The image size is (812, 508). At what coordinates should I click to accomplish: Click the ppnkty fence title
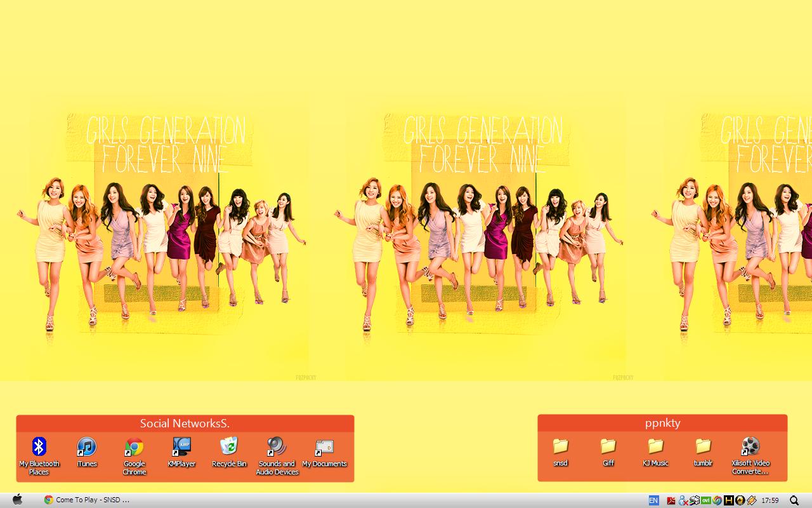pyautogui.click(x=662, y=423)
